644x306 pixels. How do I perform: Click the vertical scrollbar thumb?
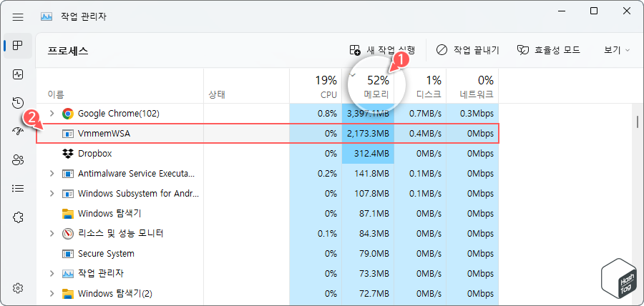coord(637,122)
